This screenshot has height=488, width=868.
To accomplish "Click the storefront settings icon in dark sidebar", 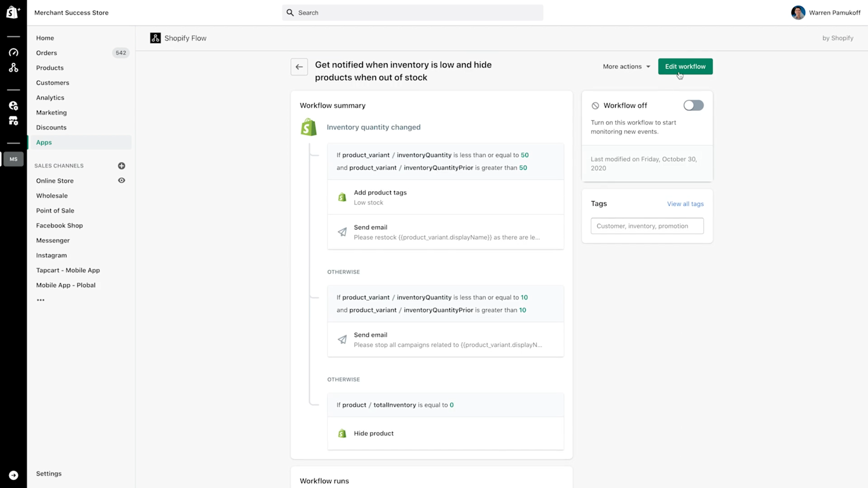I will (14, 121).
